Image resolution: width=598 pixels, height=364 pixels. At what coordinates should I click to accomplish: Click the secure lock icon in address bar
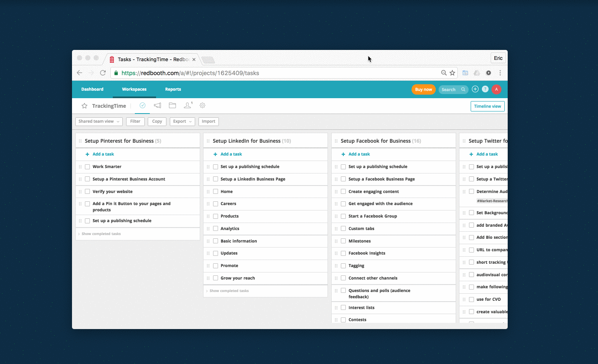[x=116, y=73]
